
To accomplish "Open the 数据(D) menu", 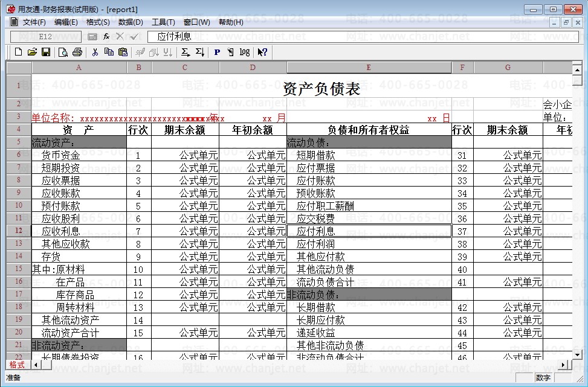I will click(x=131, y=22).
